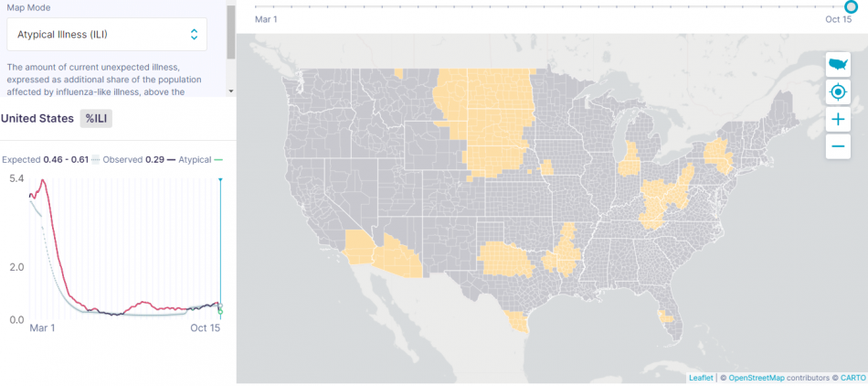Open the Map Mode dropdown
Image resolution: width=868 pixels, height=386 pixels.
click(106, 35)
